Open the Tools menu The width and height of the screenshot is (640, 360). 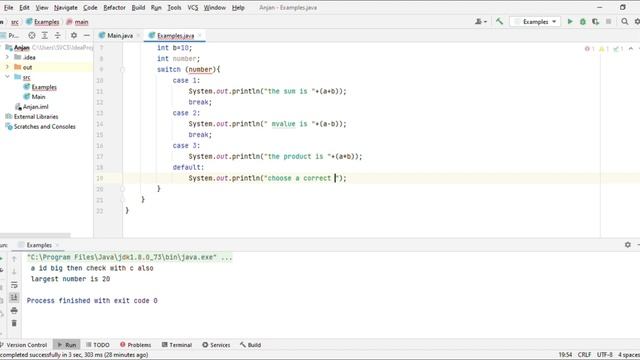(174, 7)
